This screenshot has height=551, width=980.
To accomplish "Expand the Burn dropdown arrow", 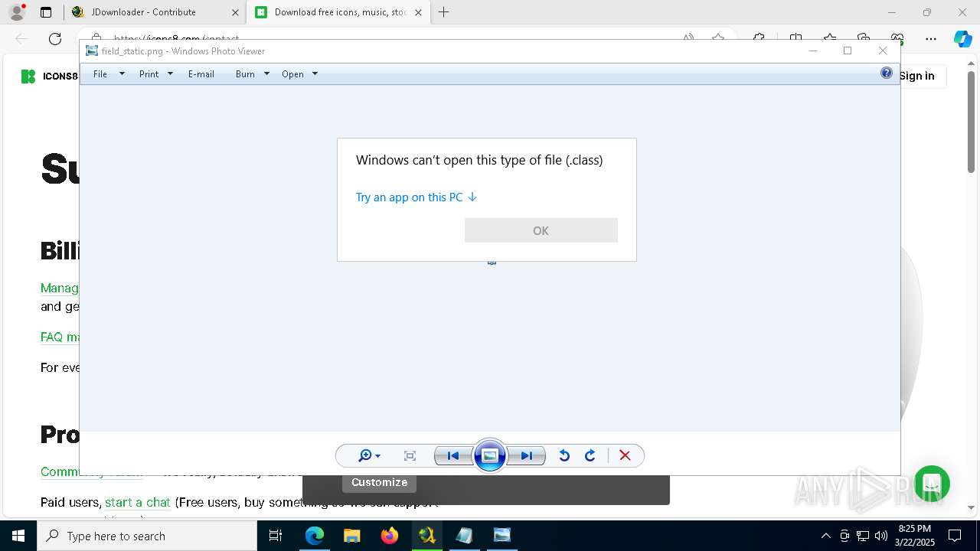I will click(x=266, y=74).
